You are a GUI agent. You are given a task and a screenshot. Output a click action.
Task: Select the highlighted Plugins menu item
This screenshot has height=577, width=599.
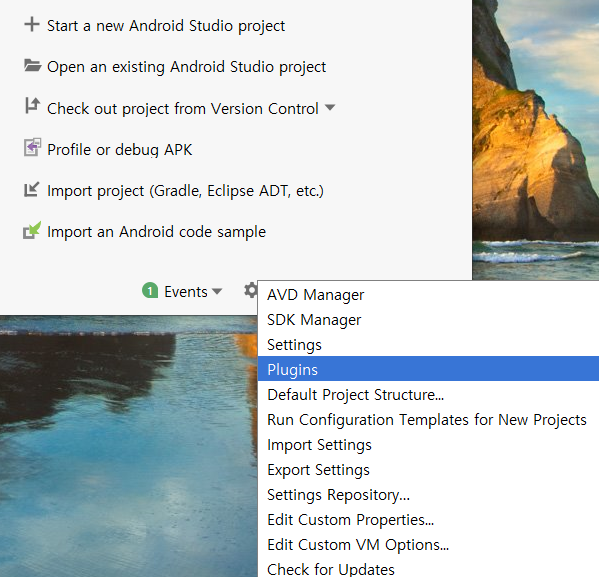click(x=428, y=369)
